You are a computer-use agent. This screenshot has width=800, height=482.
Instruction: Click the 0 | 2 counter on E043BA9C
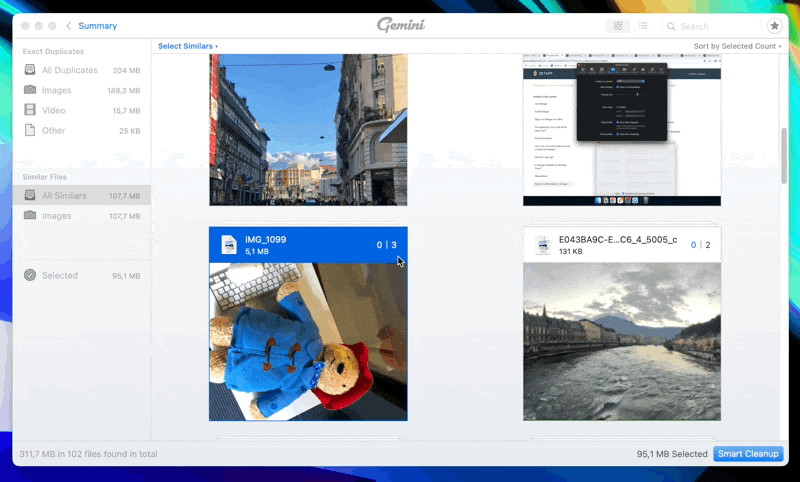point(700,245)
